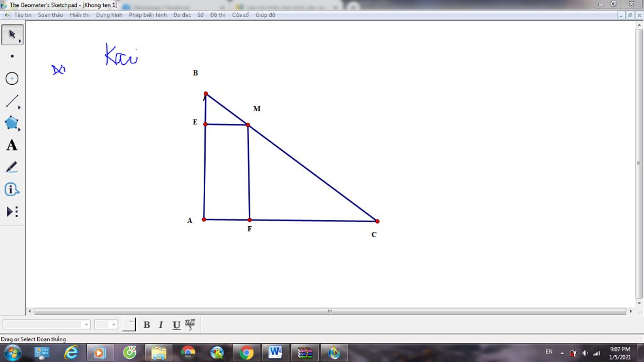Click red point M on the hypotenuse

(248, 125)
